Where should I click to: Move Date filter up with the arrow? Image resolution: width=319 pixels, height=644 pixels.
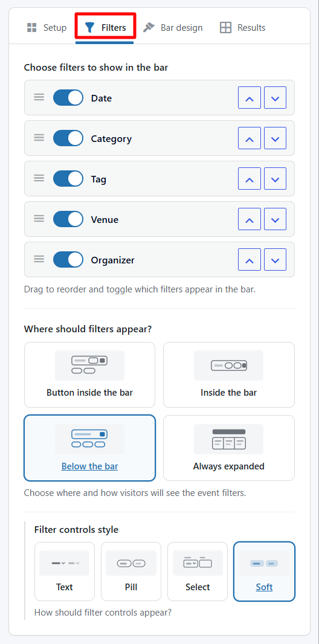[250, 98]
